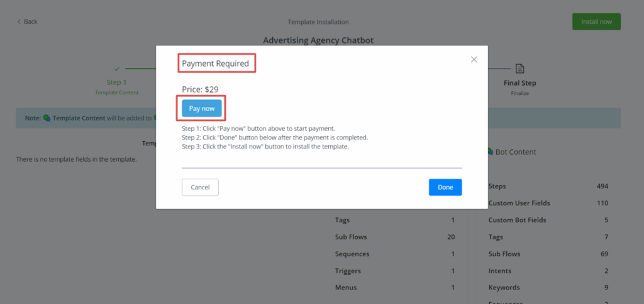Click the Custom User Fields row
The image size is (644, 304).
point(548,203)
